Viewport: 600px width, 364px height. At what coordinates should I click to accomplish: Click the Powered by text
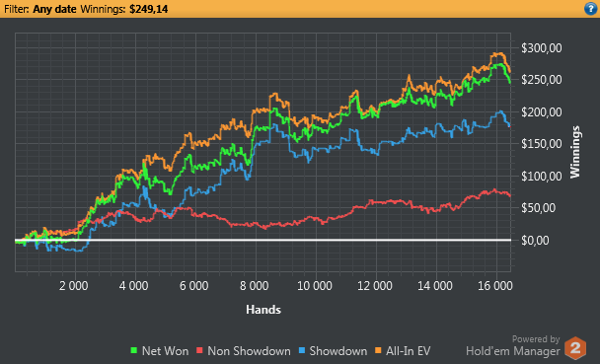pos(536,339)
